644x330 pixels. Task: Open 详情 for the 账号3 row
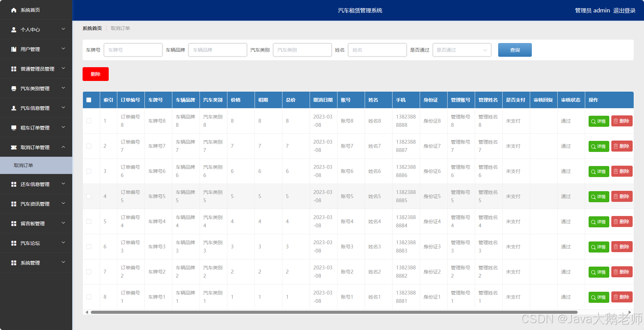pos(599,247)
